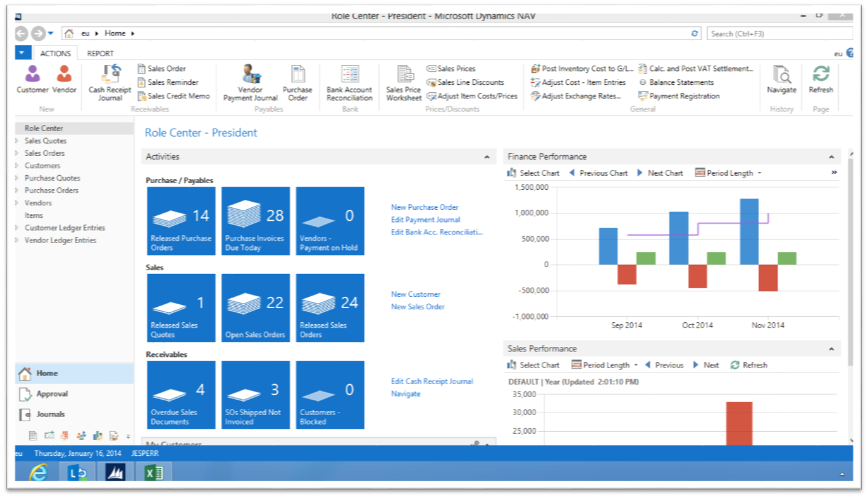
Task: Open Overdue Sales Documents tile
Action: (x=181, y=395)
